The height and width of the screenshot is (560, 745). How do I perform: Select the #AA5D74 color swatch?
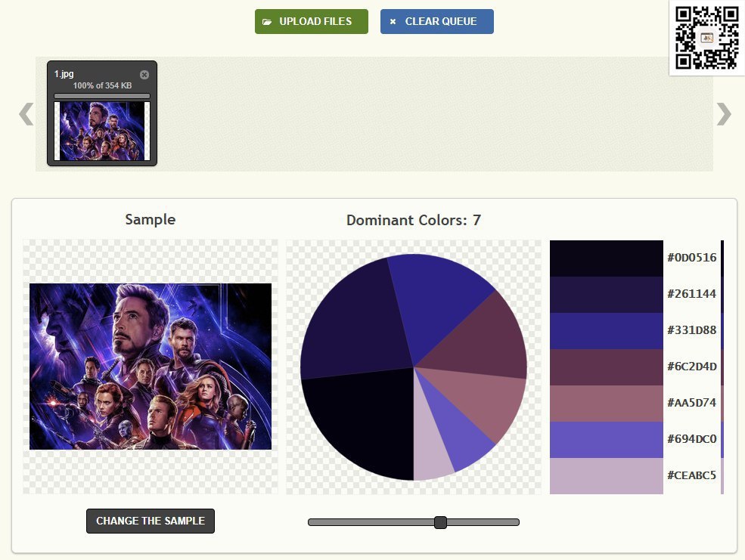[x=607, y=404]
